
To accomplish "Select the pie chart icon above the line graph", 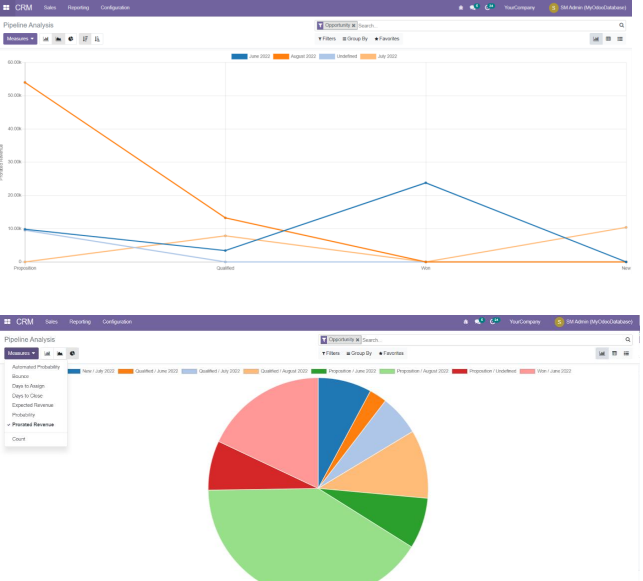I will point(71,39).
